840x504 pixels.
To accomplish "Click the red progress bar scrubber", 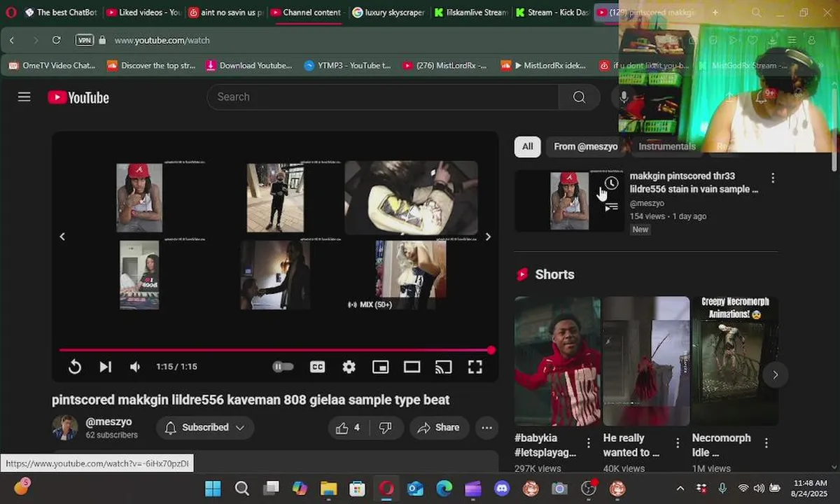I will (491, 350).
